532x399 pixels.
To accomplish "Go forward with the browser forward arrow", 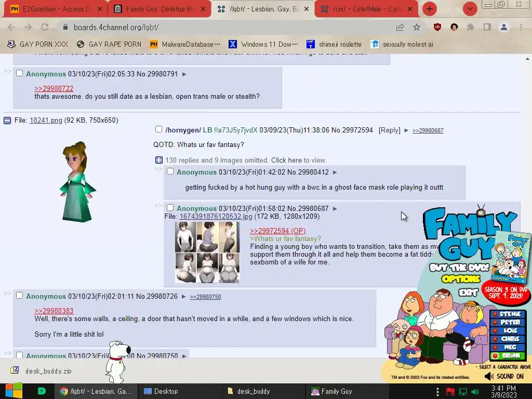I will [x=28, y=27].
